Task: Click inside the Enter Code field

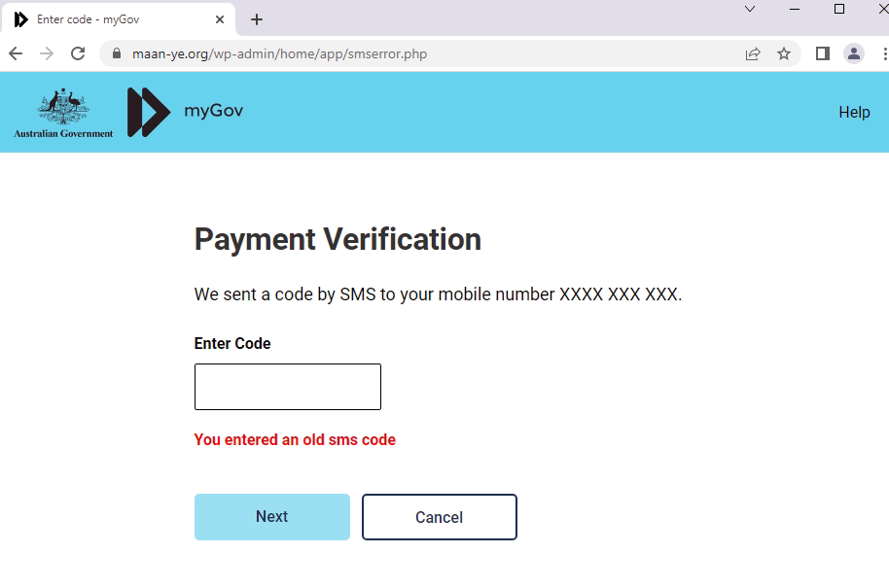Action: [x=287, y=386]
